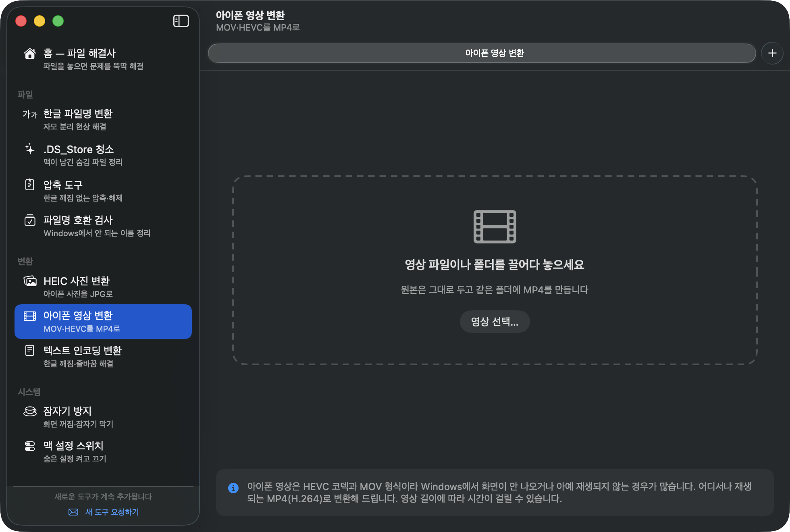Click the 변환 section header
This screenshot has width=790, height=532.
pyautogui.click(x=25, y=261)
